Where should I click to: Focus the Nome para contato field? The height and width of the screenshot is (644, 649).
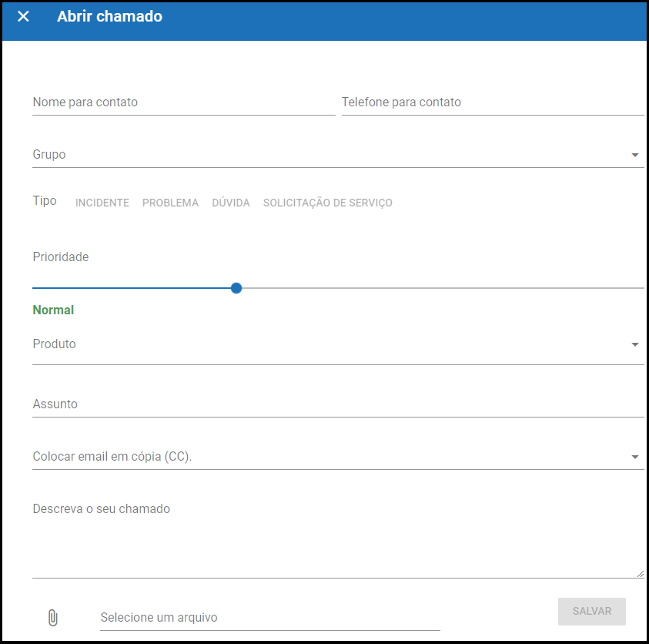pos(184,102)
